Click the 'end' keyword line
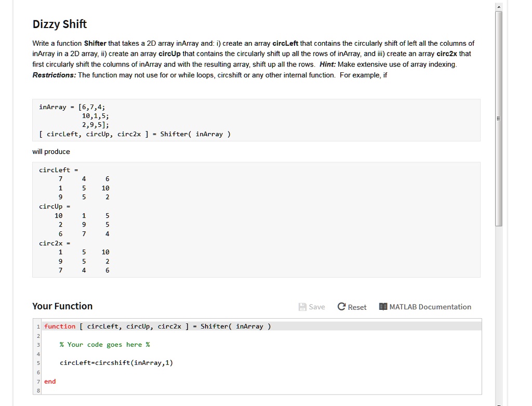Screen dimensions: 532x406 click(x=50, y=381)
